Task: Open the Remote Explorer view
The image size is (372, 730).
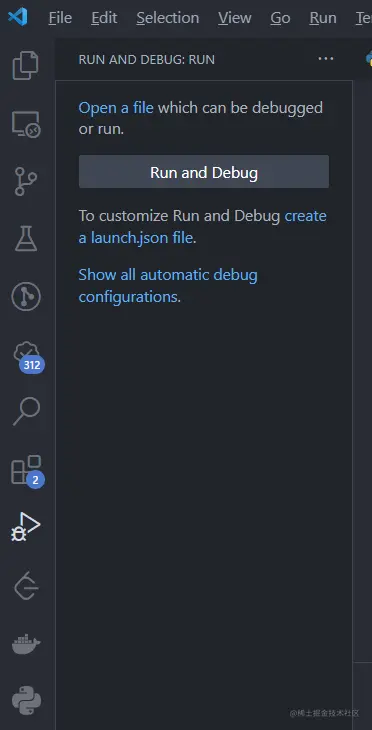Action: coord(26,124)
